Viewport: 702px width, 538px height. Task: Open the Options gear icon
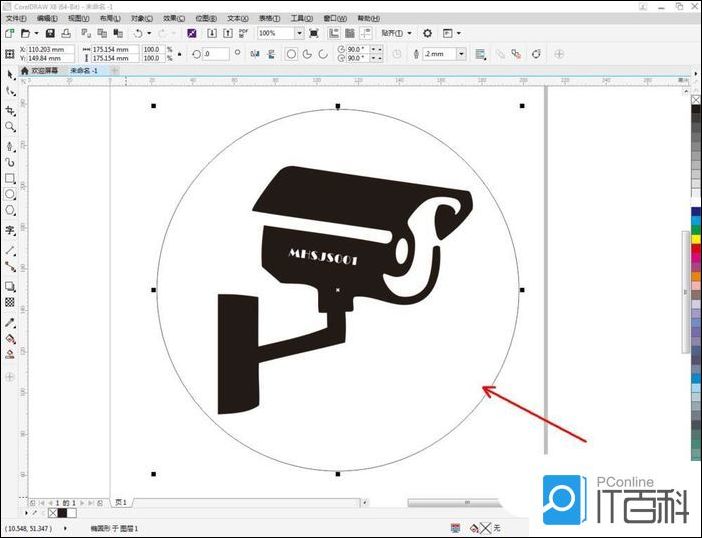(427, 33)
